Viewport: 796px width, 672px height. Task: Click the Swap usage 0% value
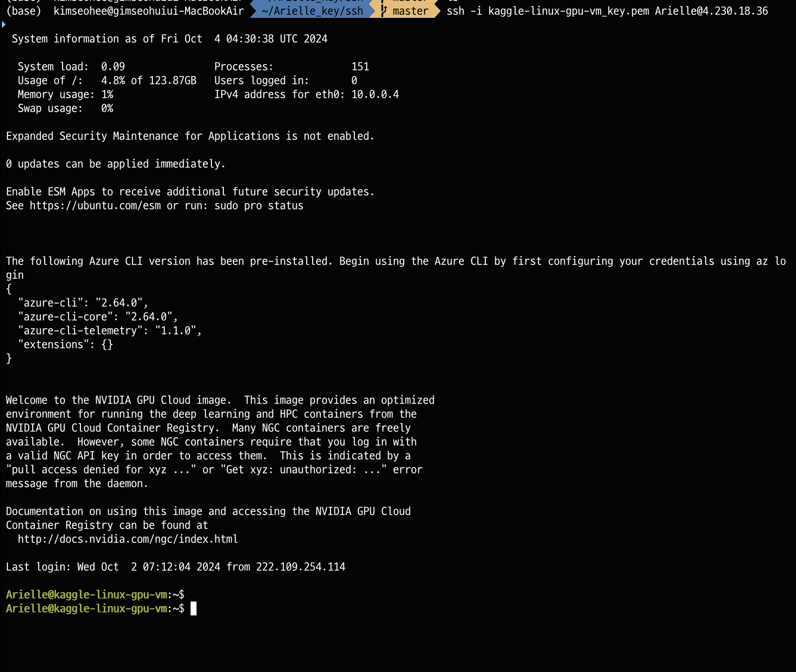(107, 108)
